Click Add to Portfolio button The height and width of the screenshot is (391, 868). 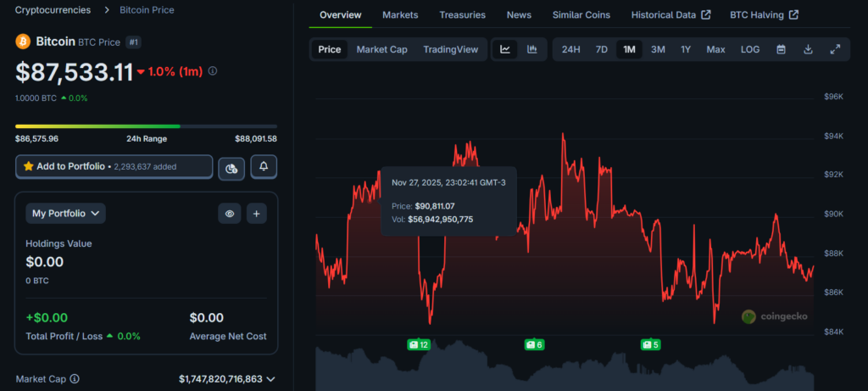[114, 166]
